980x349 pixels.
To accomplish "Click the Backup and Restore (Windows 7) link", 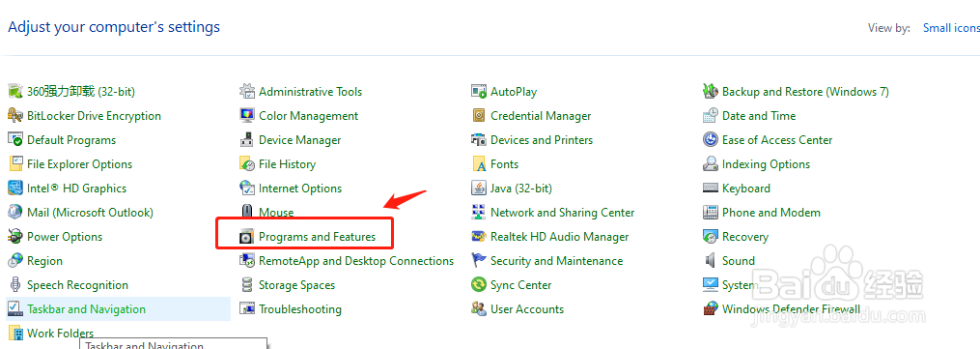I will click(805, 92).
